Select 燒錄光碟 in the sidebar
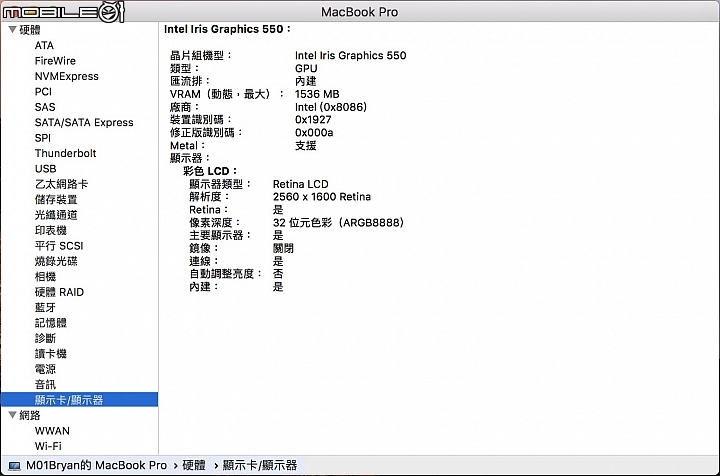720x476 pixels. [x=56, y=261]
